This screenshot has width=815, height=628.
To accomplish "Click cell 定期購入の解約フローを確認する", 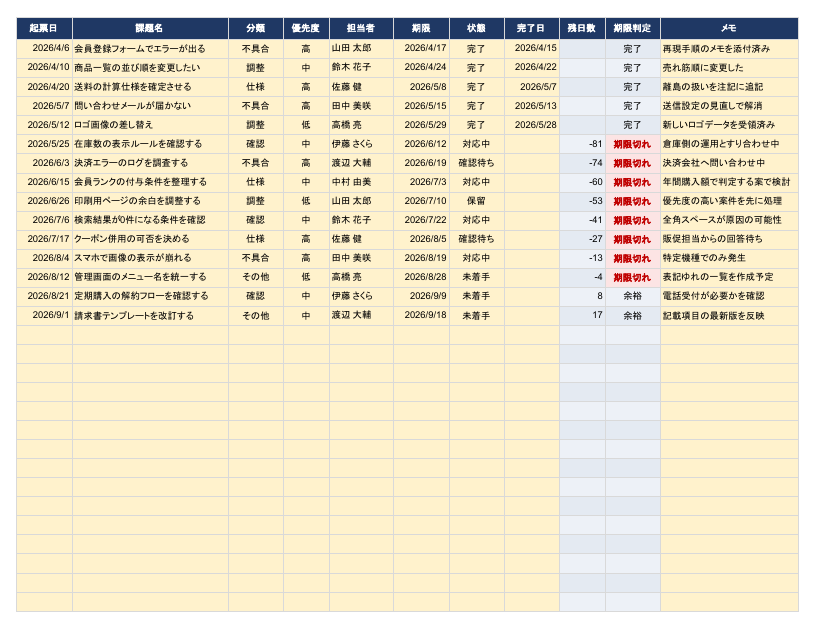I will 150,296.
